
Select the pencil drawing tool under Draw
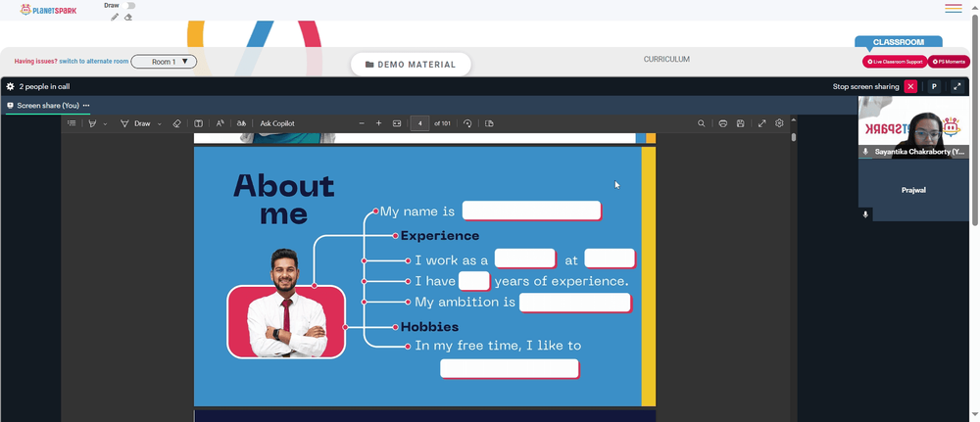115,17
